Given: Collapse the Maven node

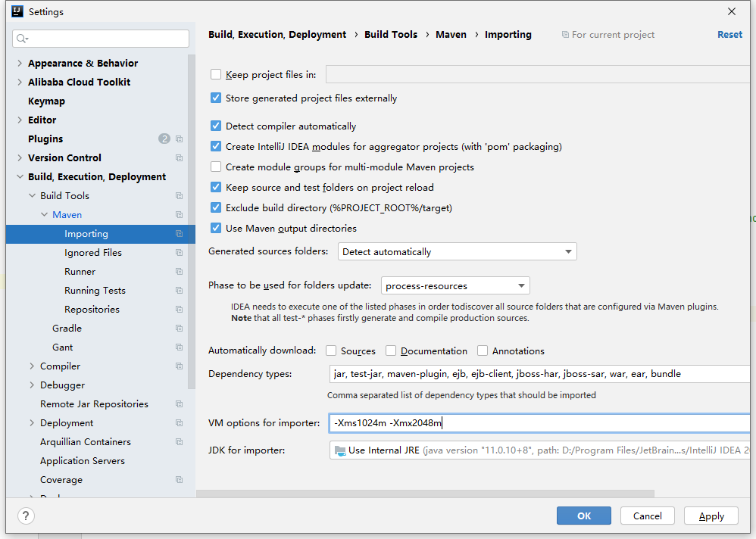Looking at the screenshot, I should [x=45, y=215].
